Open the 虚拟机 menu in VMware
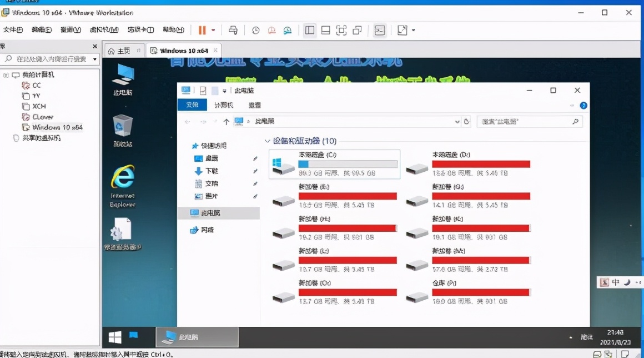Screen dimensions: 644x358 105,29
